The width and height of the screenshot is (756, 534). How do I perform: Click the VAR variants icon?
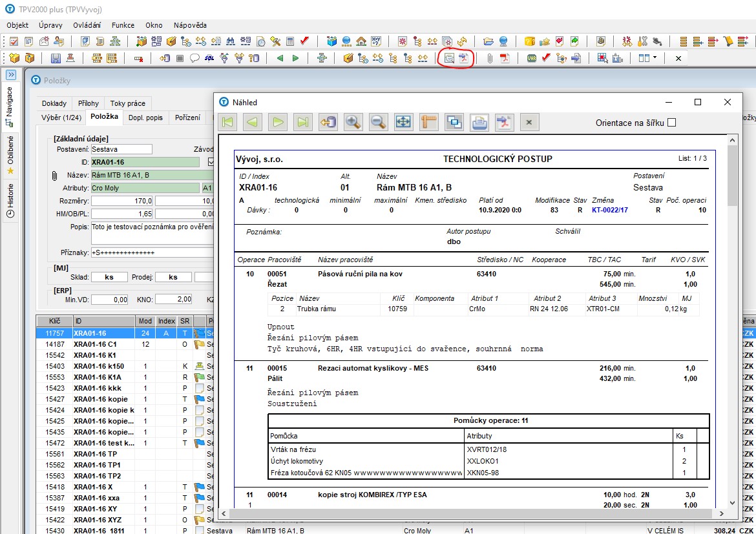tap(532, 58)
